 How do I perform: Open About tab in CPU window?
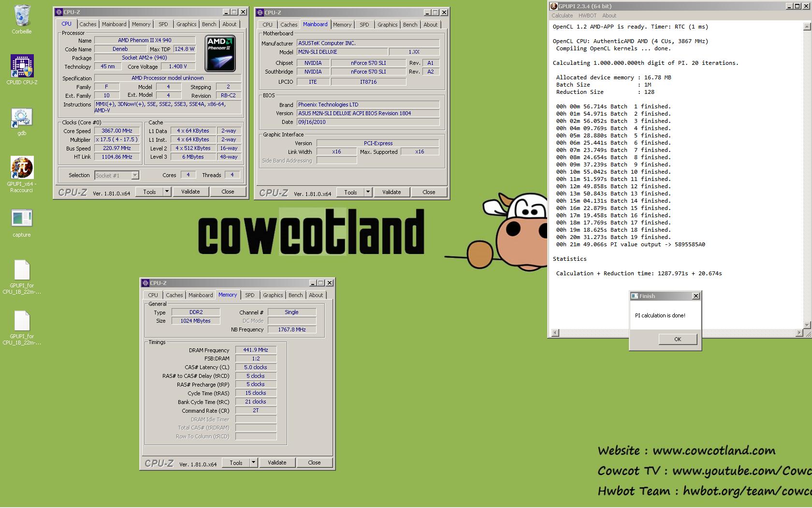(x=230, y=24)
